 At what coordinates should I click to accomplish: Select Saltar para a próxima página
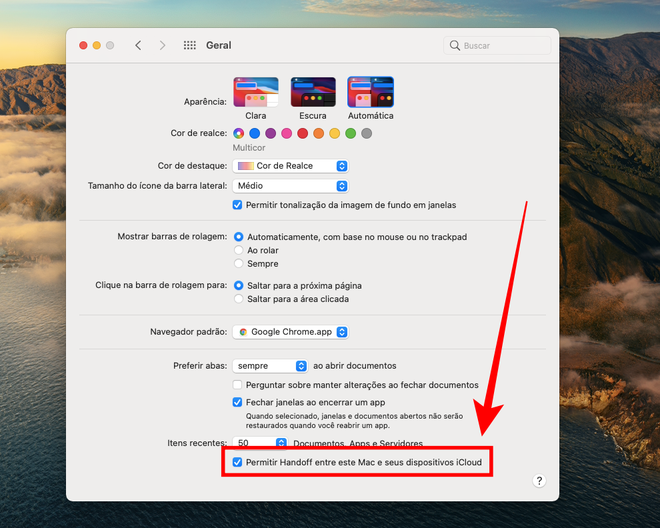point(239,285)
